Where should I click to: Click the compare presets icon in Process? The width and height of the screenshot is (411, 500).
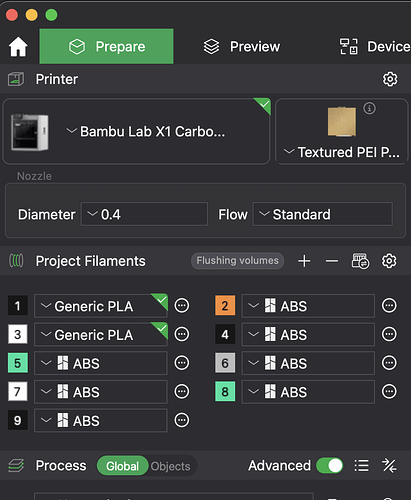389,466
